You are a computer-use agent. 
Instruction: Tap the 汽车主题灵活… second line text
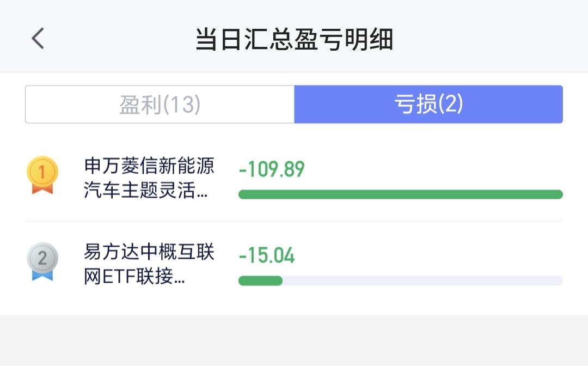146,190
